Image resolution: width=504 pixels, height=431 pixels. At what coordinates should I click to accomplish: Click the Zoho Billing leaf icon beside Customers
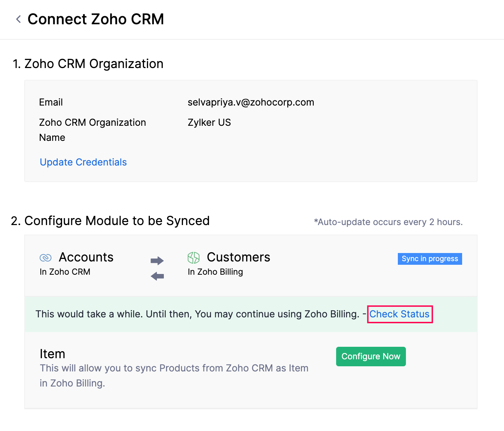[x=194, y=258]
